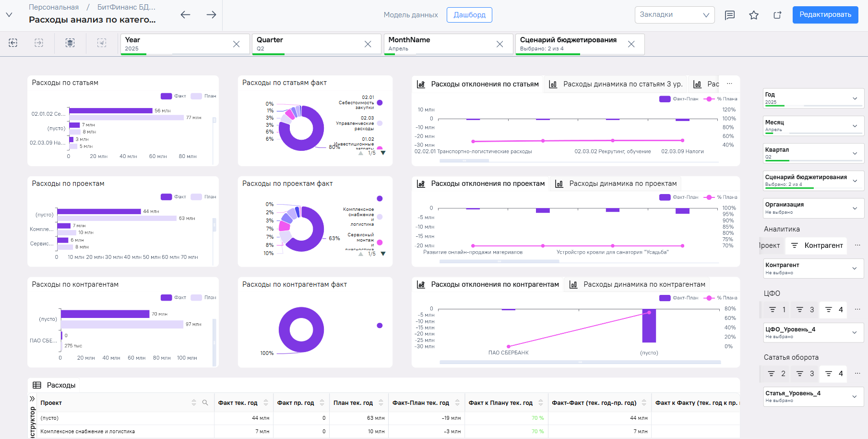Click the clear all selections trash icon
This screenshot has width=868, height=439.
70,43
